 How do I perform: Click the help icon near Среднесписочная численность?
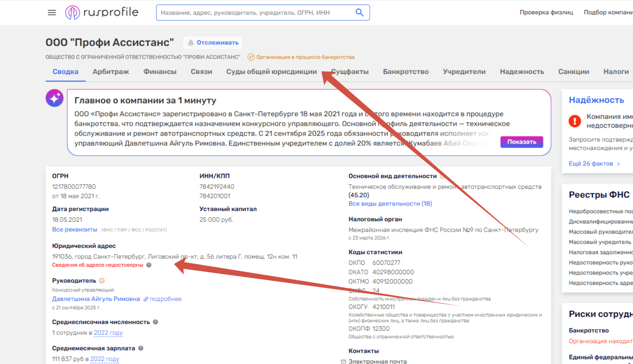[155, 322]
